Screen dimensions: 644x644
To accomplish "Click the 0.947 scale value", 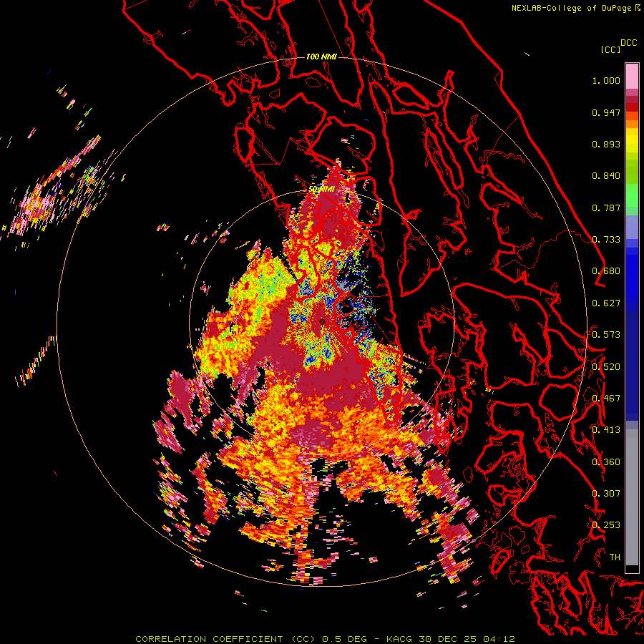I will (606, 112).
